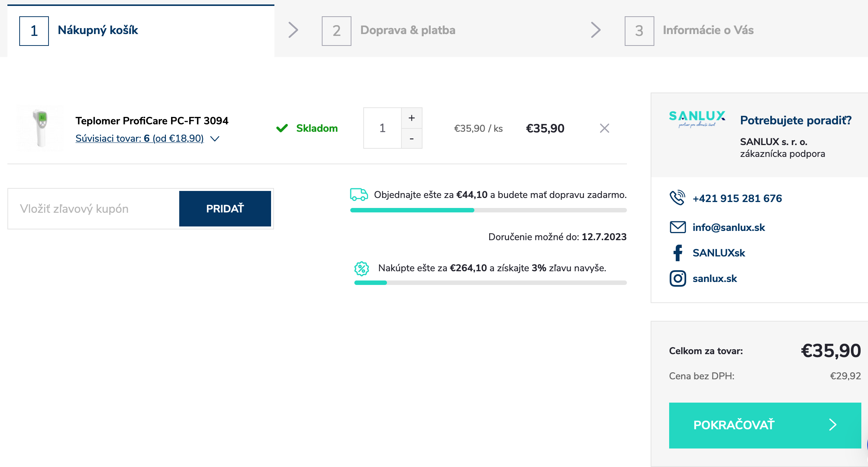Increase quantity with the plus button

tap(411, 118)
